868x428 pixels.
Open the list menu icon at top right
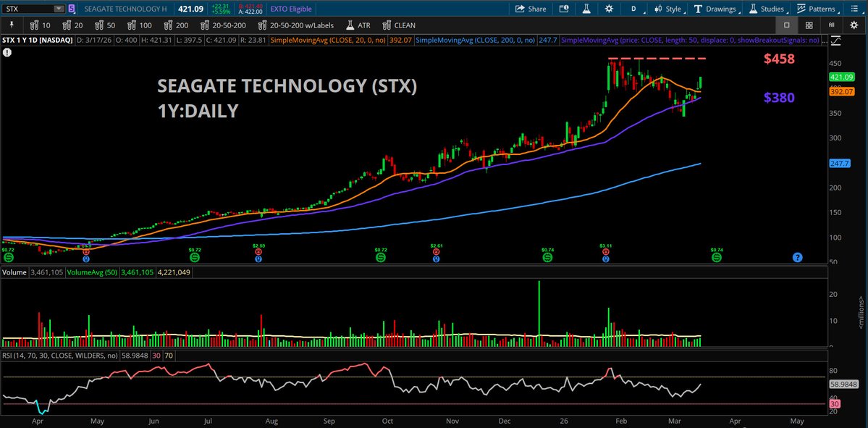coord(854,9)
